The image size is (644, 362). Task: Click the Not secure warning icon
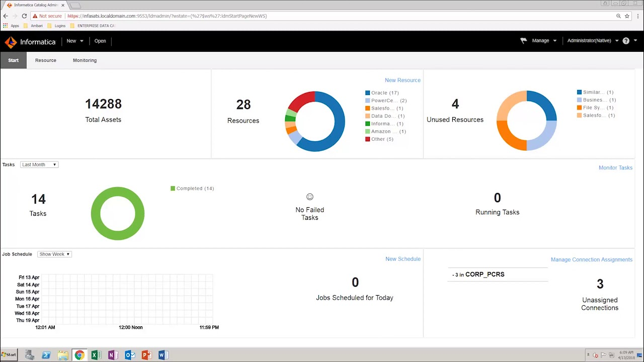click(35, 16)
